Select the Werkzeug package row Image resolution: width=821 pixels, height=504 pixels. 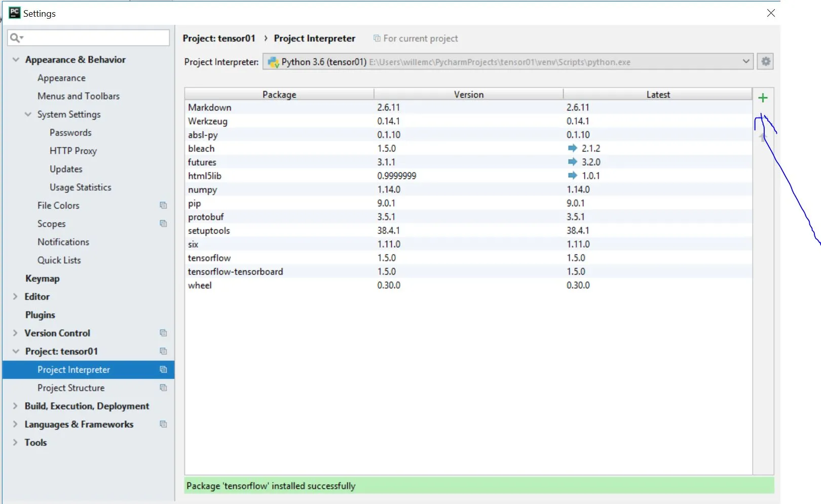[468, 121]
